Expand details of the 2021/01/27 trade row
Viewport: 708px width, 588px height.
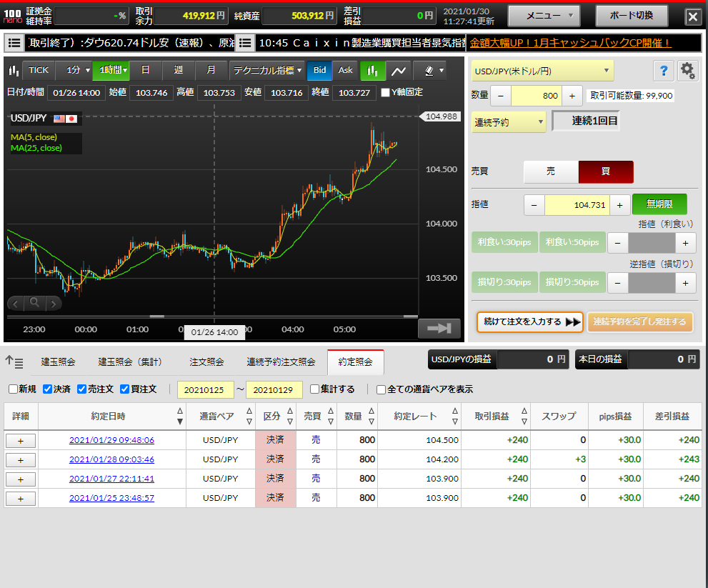point(21,479)
